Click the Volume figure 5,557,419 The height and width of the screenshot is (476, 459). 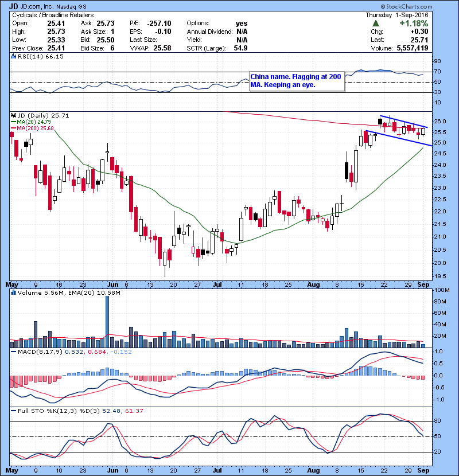pos(413,48)
